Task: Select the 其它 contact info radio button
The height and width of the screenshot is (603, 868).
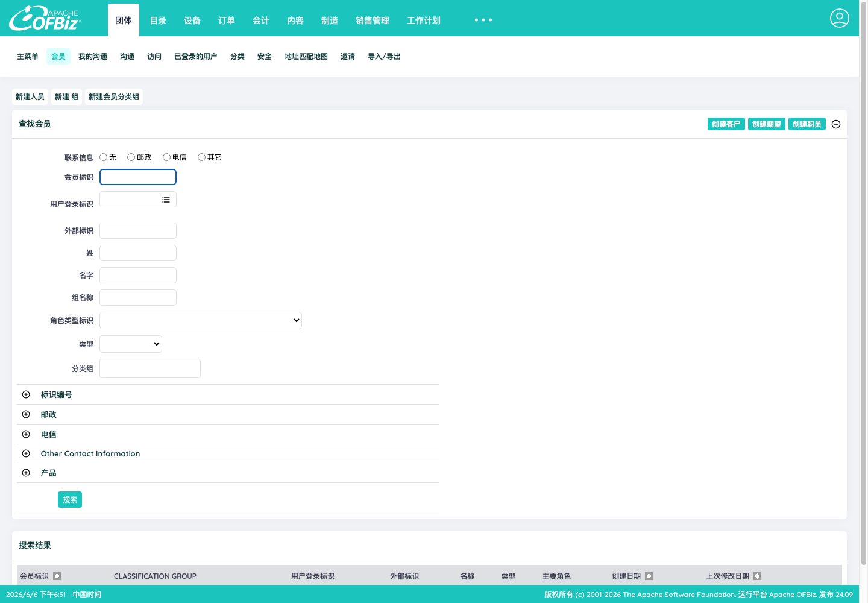Action: pos(201,157)
